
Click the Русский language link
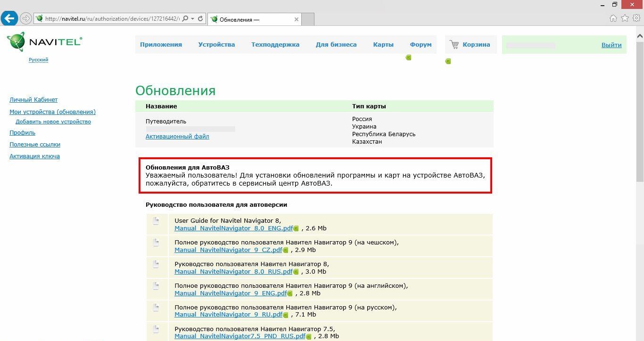tap(38, 60)
